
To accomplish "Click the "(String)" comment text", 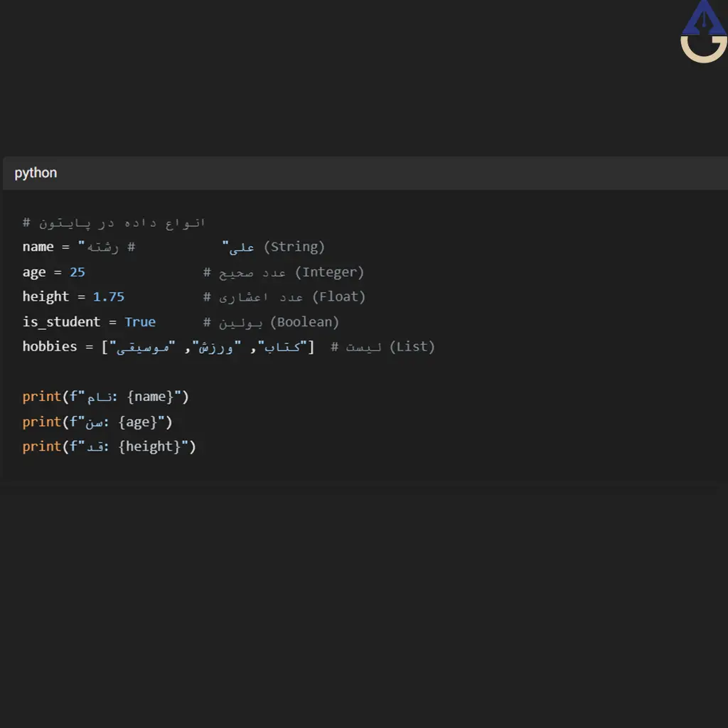I will pyautogui.click(x=294, y=247).
